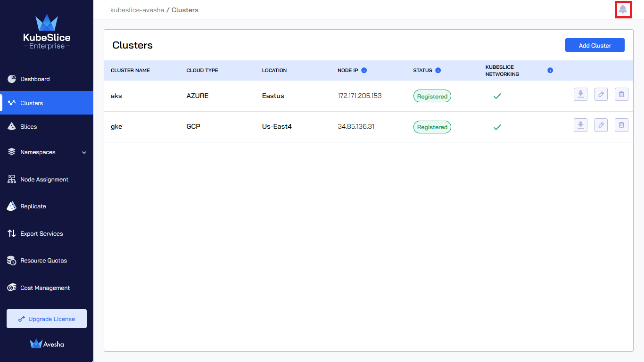
Task: Edit the gke cluster
Action: [601, 125]
